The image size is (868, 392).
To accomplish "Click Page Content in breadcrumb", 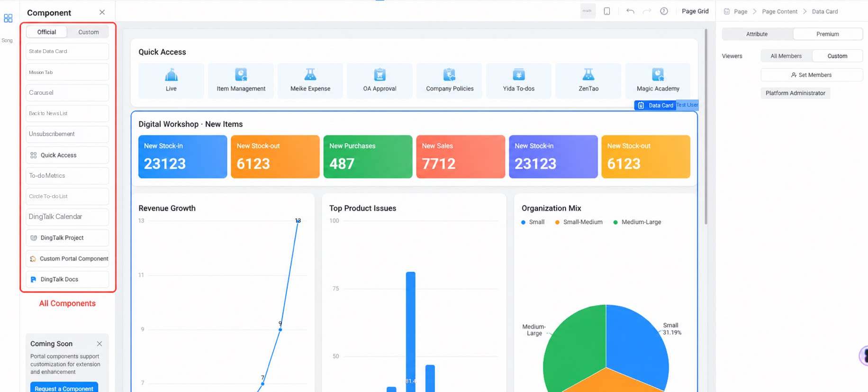I will point(779,11).
